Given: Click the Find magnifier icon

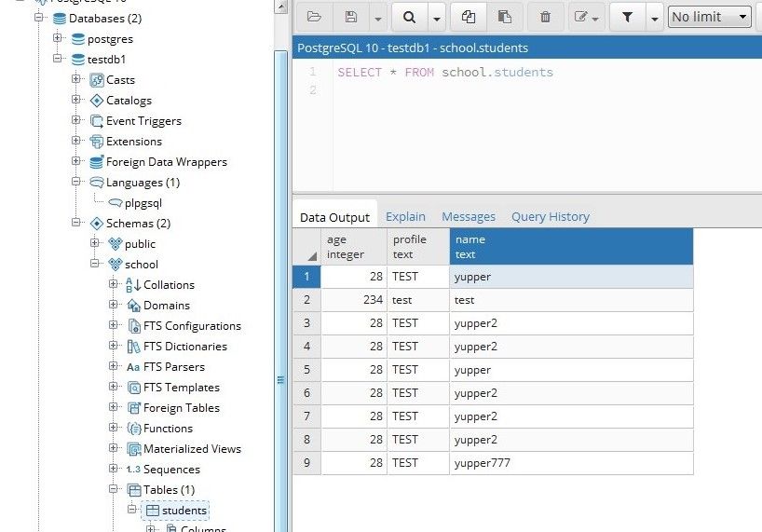Looking at the screenshot, I should (x=409, y=17).
